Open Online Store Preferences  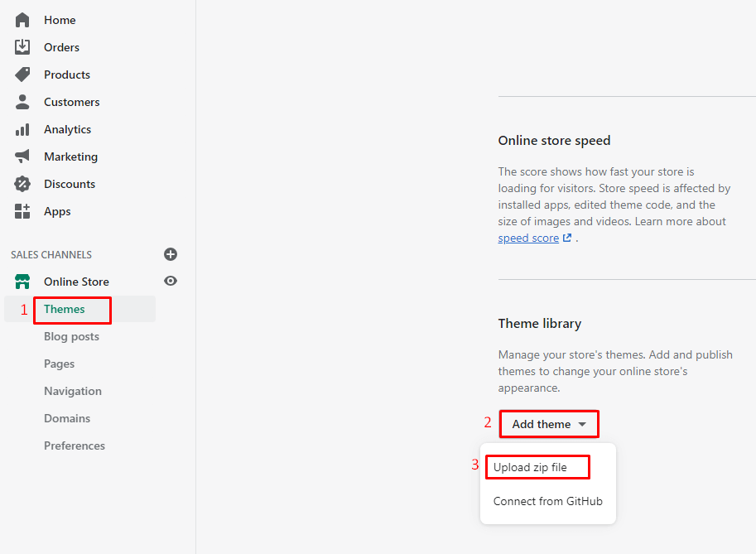(75, 446)
